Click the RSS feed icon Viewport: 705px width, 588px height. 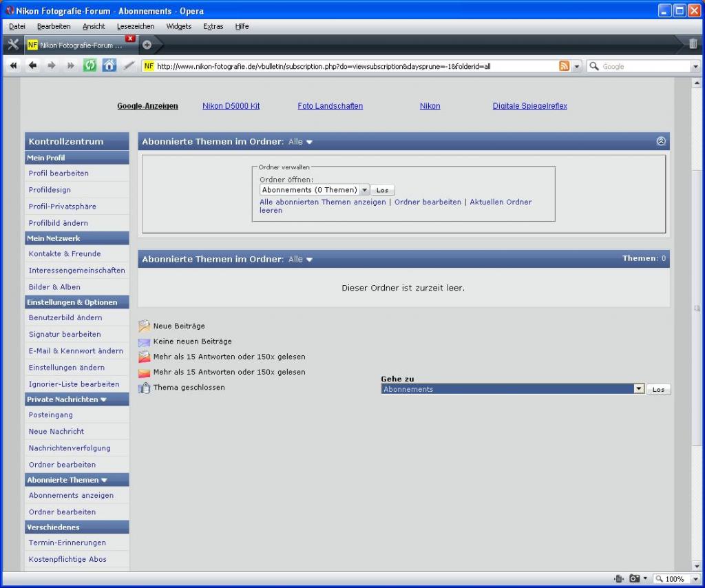tap(564, 66)
